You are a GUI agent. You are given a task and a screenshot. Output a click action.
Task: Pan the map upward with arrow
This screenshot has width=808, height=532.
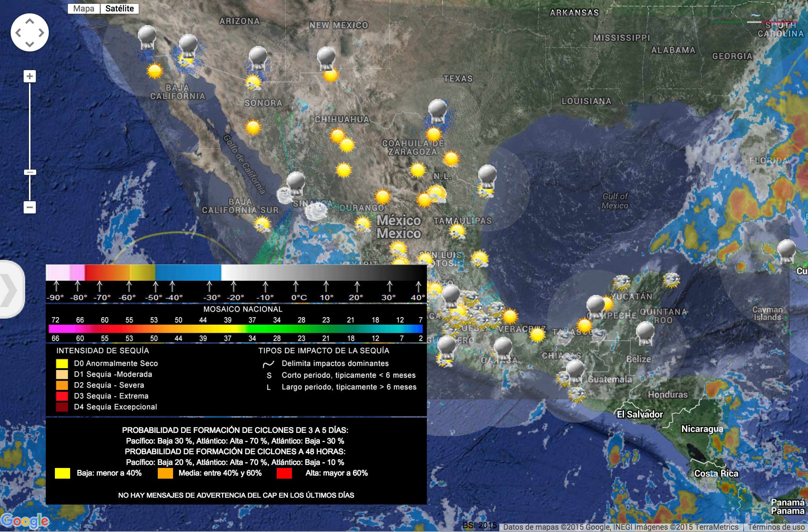(30, 21)
